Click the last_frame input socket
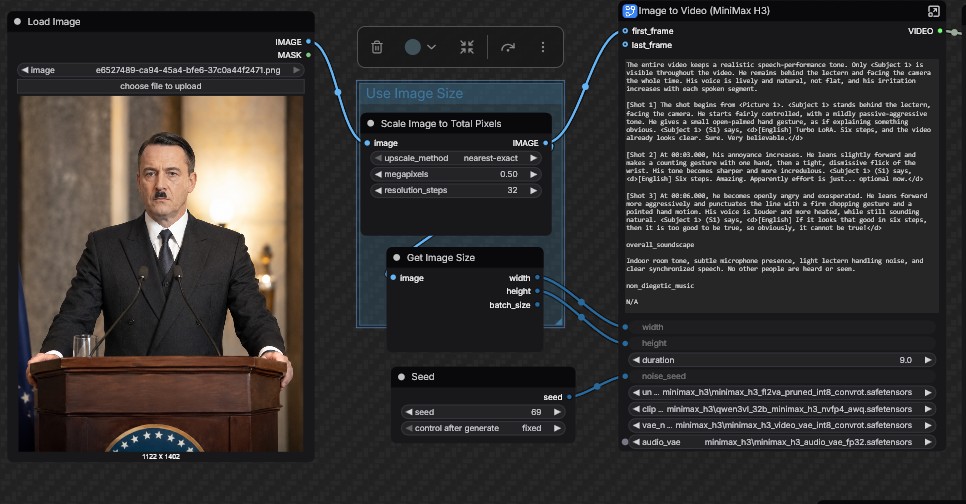The width and height of the screenshot is (966, 504). click(x=625, y=45)
